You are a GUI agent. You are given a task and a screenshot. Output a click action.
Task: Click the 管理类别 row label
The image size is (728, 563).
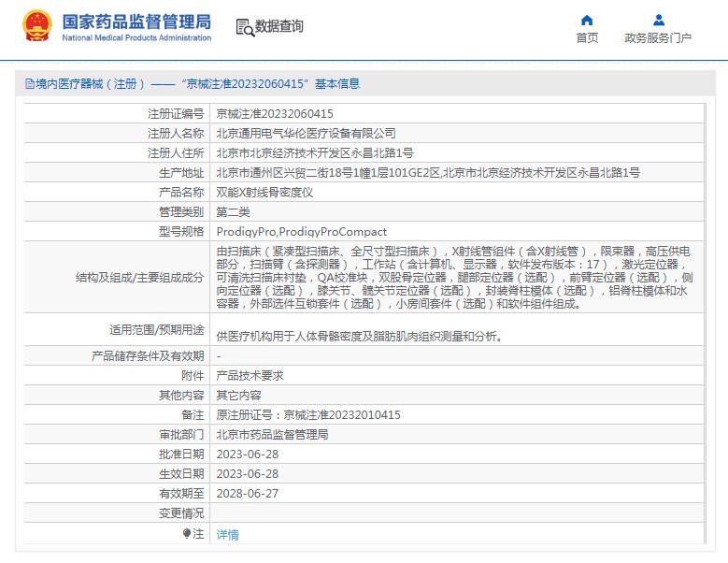(x=181, y=212)
